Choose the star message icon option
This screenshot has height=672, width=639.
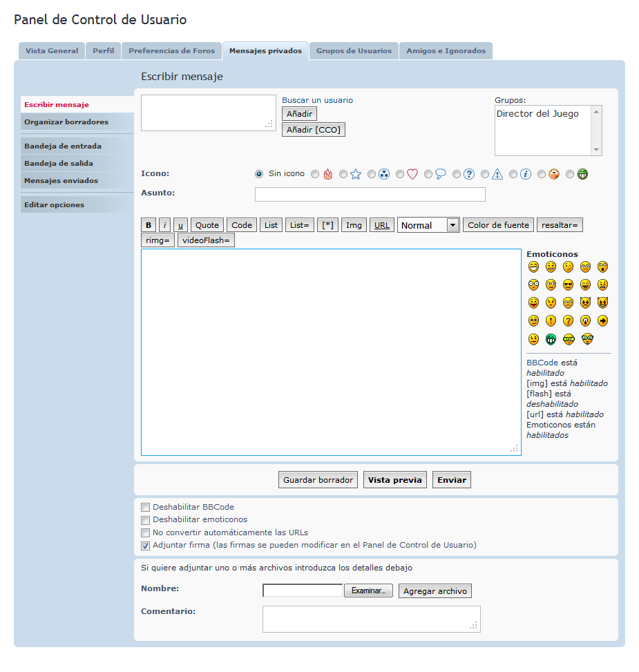[343, 174]
